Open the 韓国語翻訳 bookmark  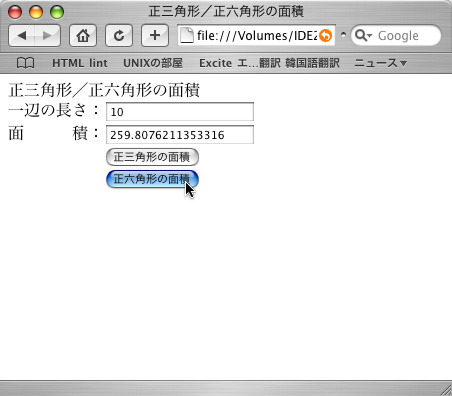click(x=312, y=63)
